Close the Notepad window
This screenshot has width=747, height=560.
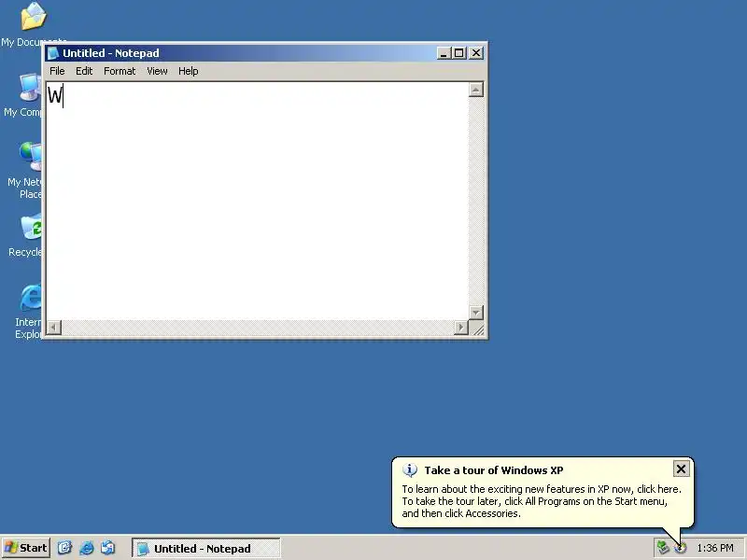(x=476, y=53)
